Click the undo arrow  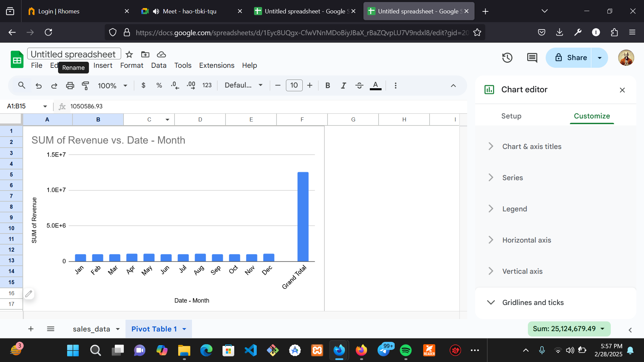click(39, 86)
